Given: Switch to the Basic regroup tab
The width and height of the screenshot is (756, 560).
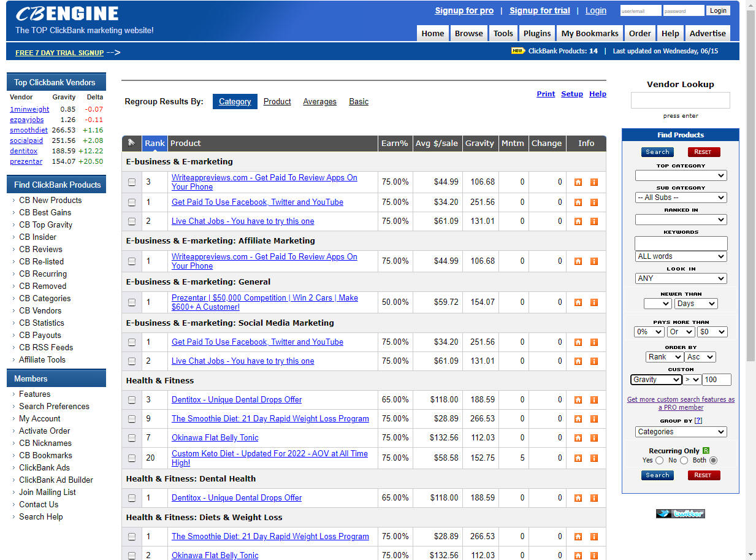Looking at the screenshot, I should [x=359, y=102].
